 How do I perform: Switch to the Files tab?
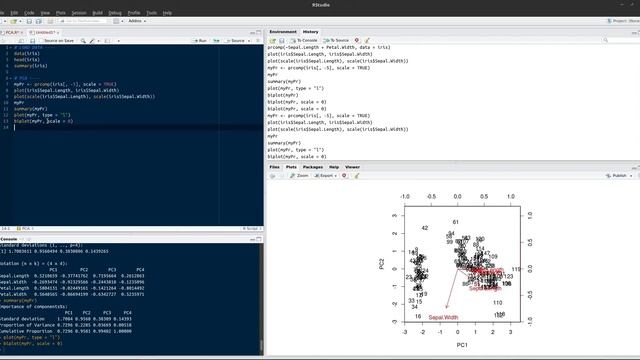click(274, 167)
